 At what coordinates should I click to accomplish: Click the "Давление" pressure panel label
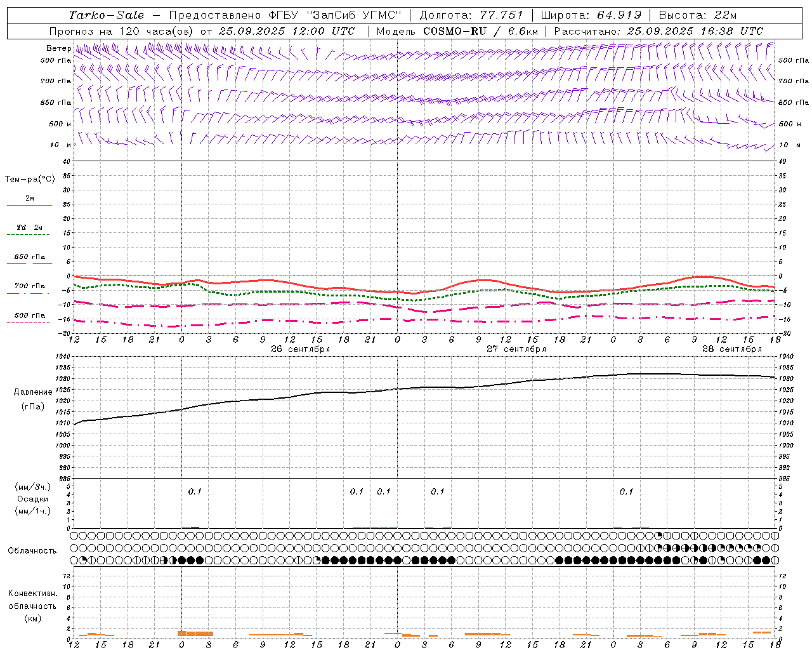click(x=33, y=392)
